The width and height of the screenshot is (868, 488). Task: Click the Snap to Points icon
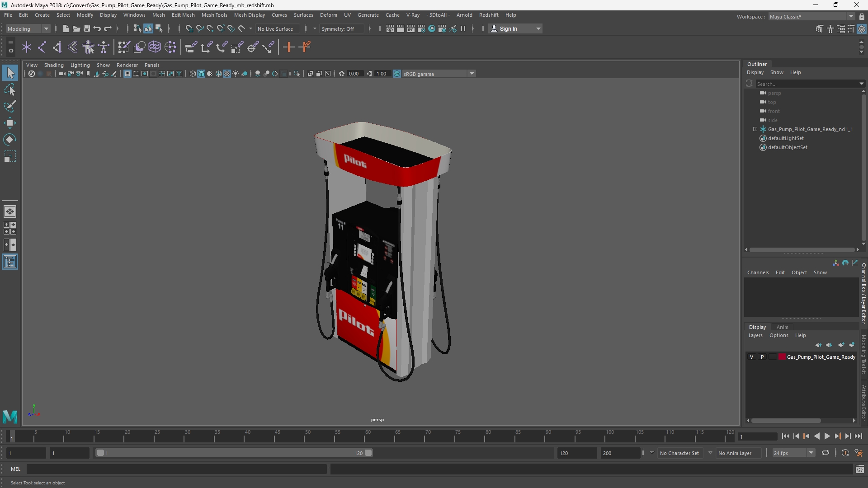click(x=210, y=28)
